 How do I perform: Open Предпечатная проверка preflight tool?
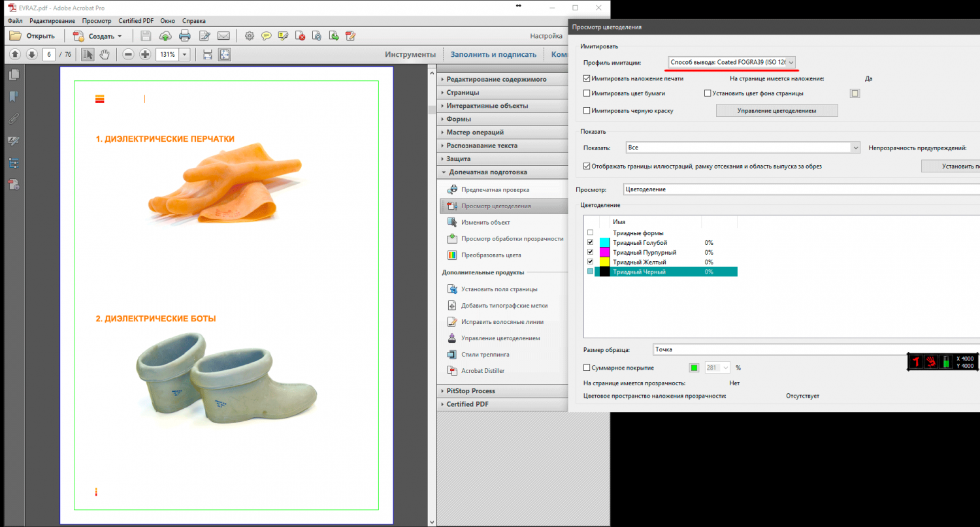[495, 189]
